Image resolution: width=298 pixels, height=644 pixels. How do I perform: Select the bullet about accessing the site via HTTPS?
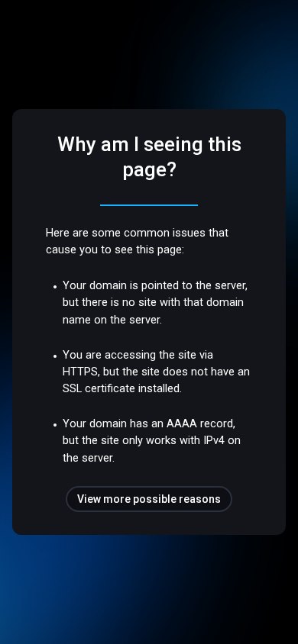156,372
